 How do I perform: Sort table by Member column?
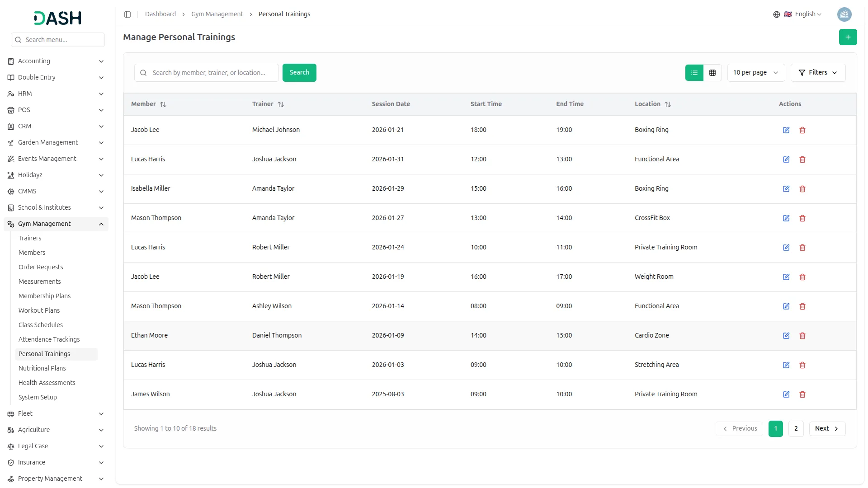pyautogui.click(x=163, y=104)
